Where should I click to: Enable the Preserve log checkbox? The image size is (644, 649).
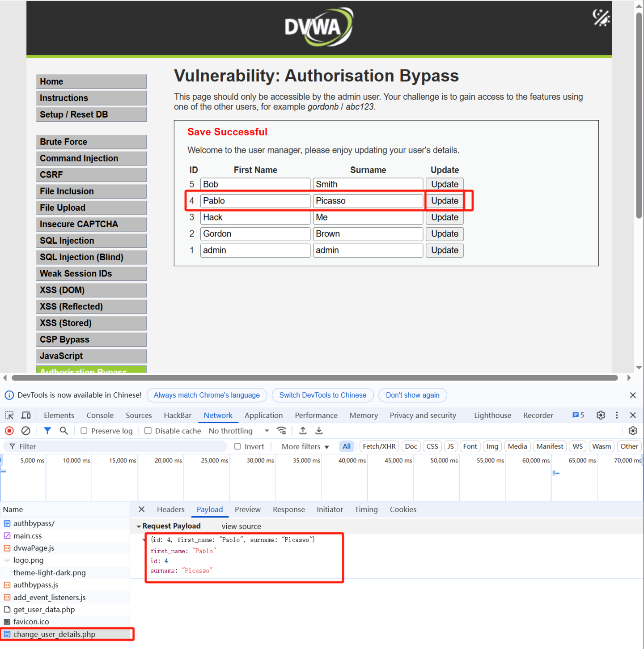[84, 431]
